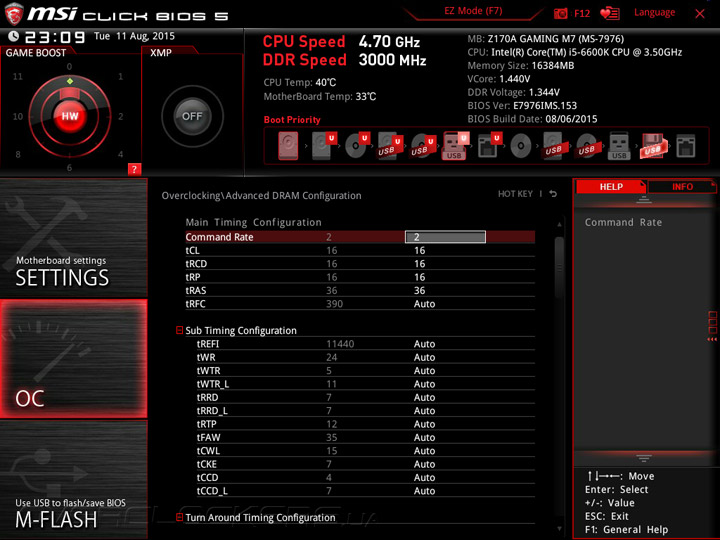This screenshot has height=540, width=720.
Task: Click the tRP setting value 16
Action: [x=420, y=277]
